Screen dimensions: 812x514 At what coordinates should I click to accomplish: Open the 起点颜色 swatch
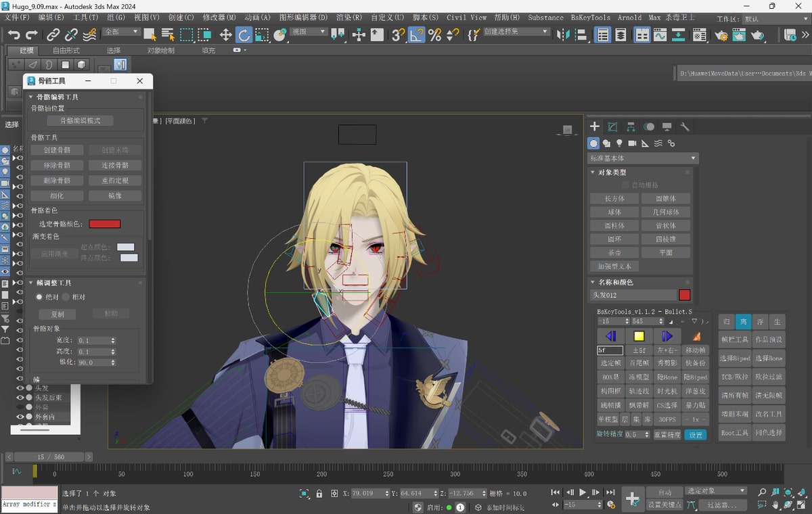coord(126,247)
